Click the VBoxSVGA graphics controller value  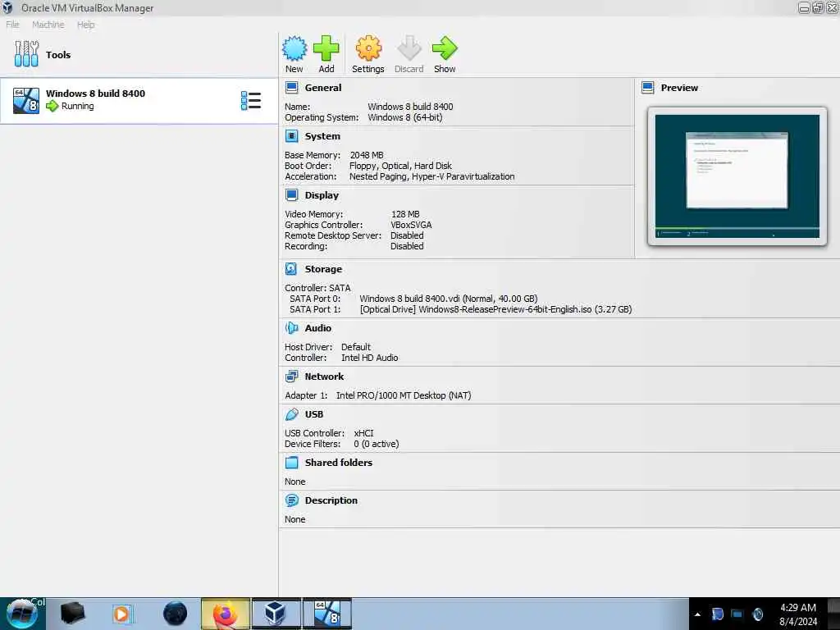tap(411, 225)
